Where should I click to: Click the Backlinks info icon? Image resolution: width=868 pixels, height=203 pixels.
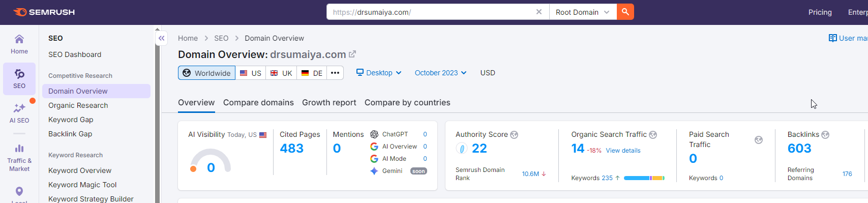(825, 135)
